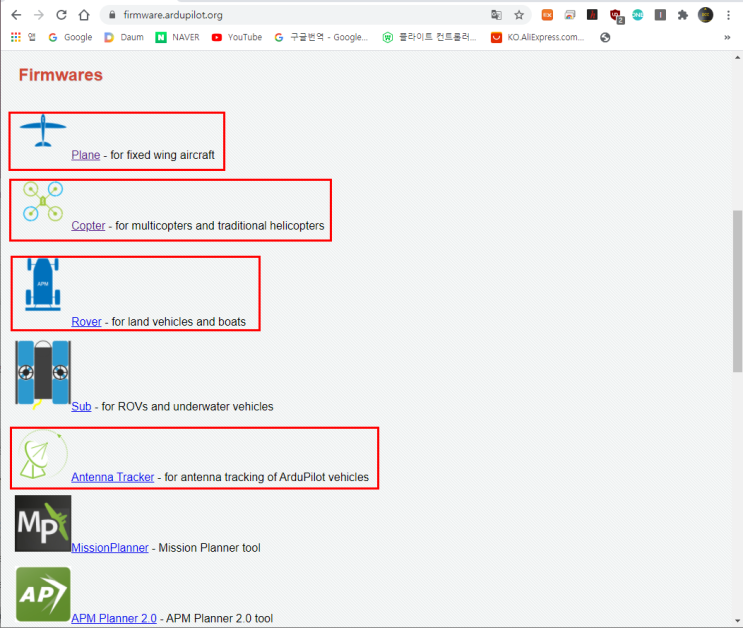The image size is (743, 628).
Task: Click the blue fixed-wing plane icon
Action: click(43, 130)
